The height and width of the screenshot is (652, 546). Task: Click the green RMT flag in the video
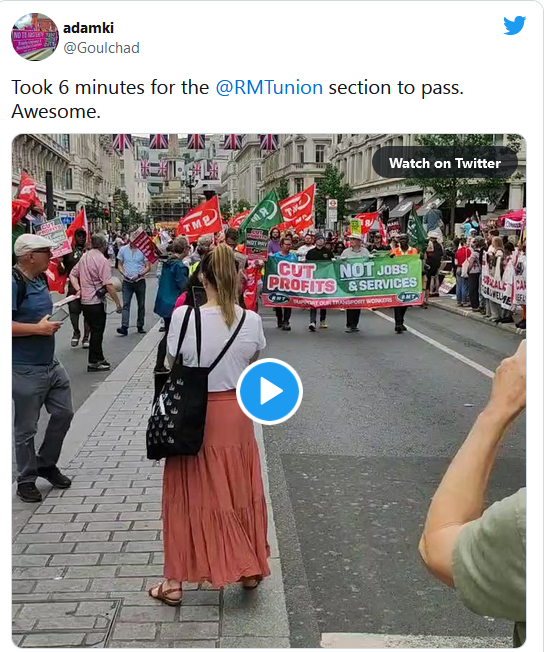point(262,214)
